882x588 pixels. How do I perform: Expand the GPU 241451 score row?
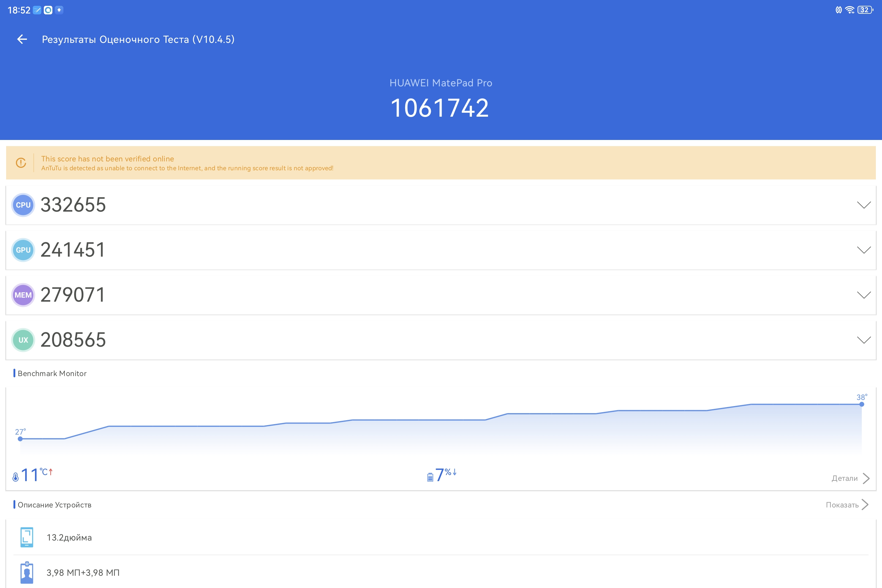pyautogui.click(x=441, y=250)
